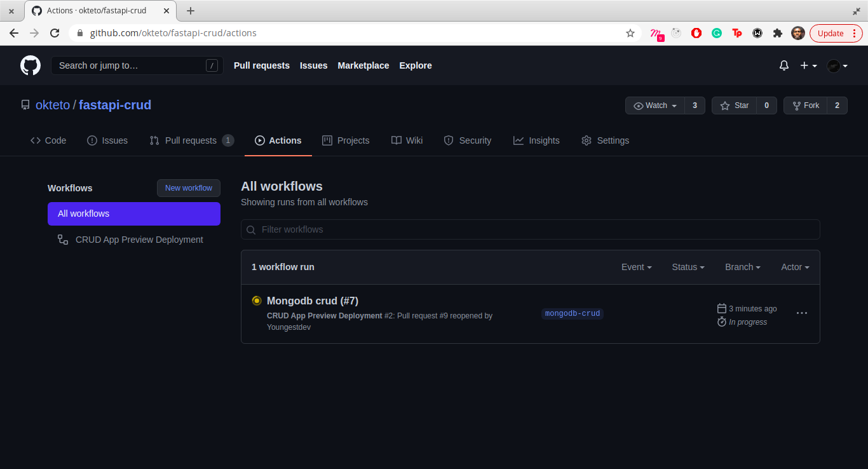Image resolution: width=868 pixels, height=469 pixels.
Task: Switch to the Code tab
Action: coord(48,140)
